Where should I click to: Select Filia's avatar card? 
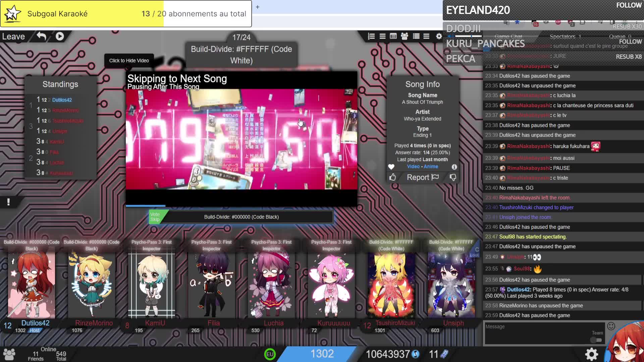(212, 285)
